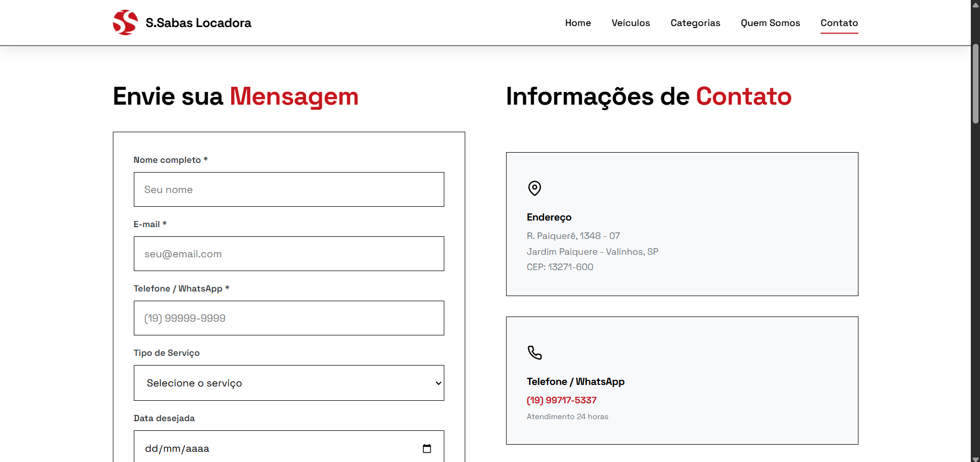
Task: Click the S.Sabas Locadora brand name
Action: [x=198, y=23]
